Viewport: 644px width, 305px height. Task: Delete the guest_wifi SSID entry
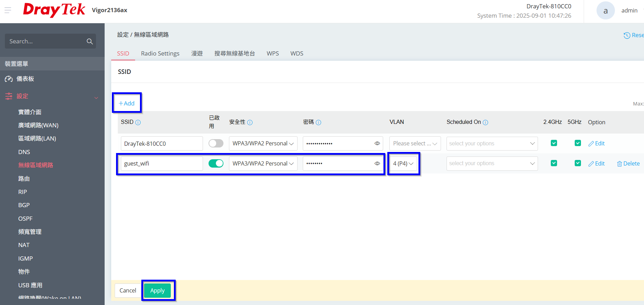click(x=628, y=163)
